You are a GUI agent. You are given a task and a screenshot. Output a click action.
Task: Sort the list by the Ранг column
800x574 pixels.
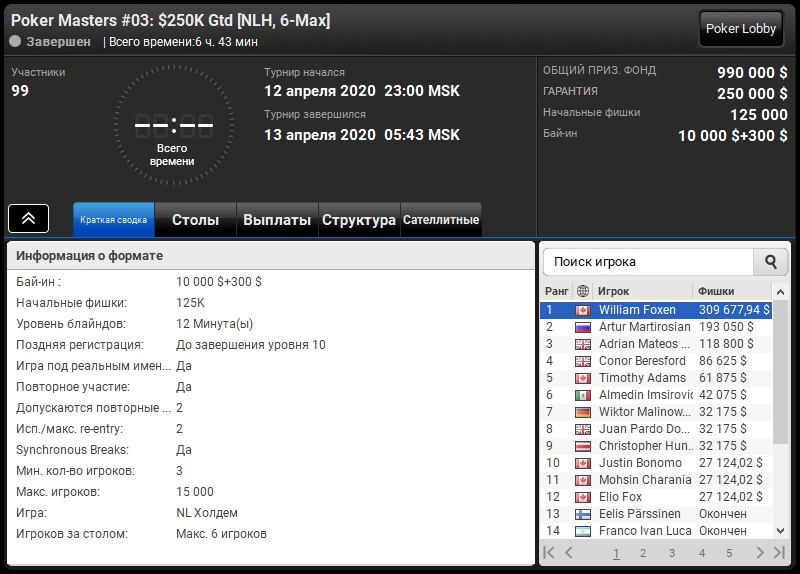pyautogui.click(x=556, y=291)
